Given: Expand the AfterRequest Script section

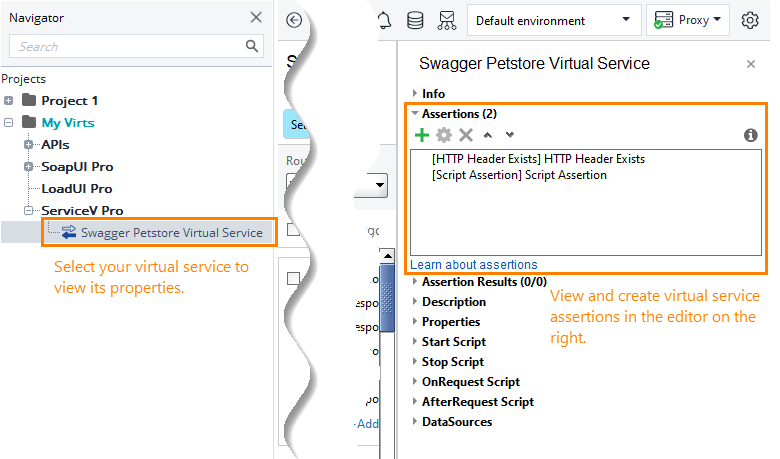Looking at the screenshot, I should coord(414,401).
